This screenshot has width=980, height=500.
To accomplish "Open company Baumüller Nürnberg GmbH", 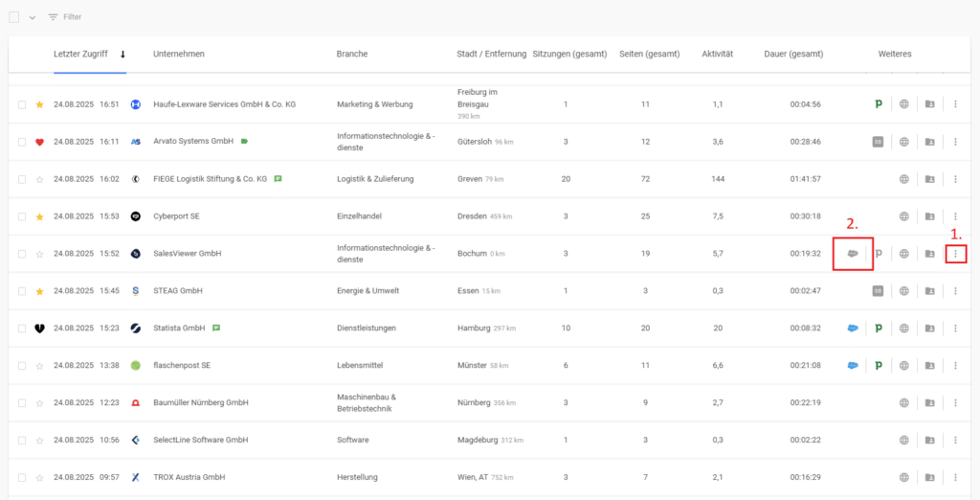I will click(201, 402).
